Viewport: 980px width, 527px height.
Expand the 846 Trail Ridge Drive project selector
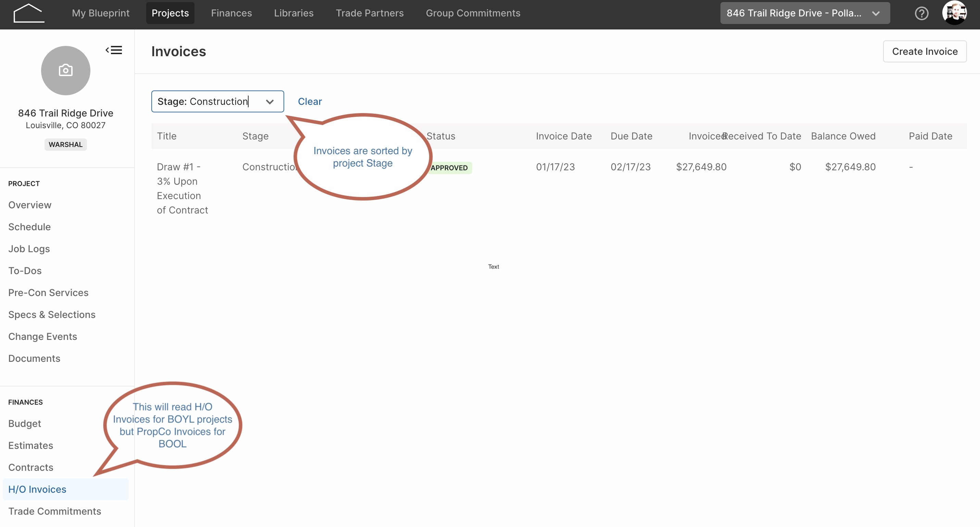[805, 13]
